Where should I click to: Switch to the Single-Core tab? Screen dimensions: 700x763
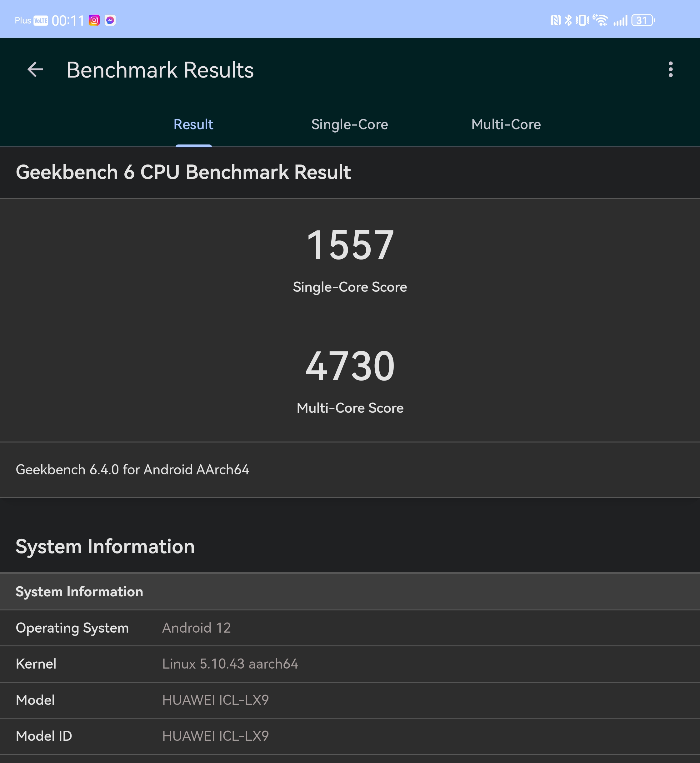[350, 124]
